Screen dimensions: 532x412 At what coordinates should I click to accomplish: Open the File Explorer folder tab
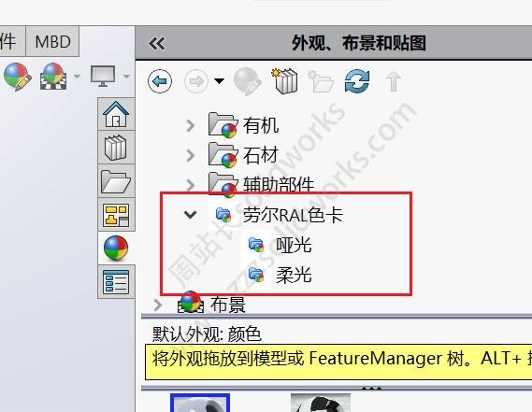[x=116, y=181]
